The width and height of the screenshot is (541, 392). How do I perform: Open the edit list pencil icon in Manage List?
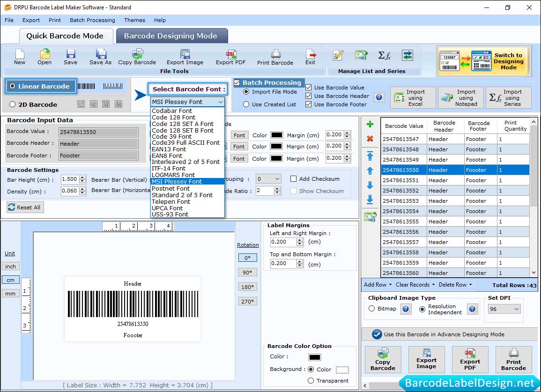pos(338,55)
